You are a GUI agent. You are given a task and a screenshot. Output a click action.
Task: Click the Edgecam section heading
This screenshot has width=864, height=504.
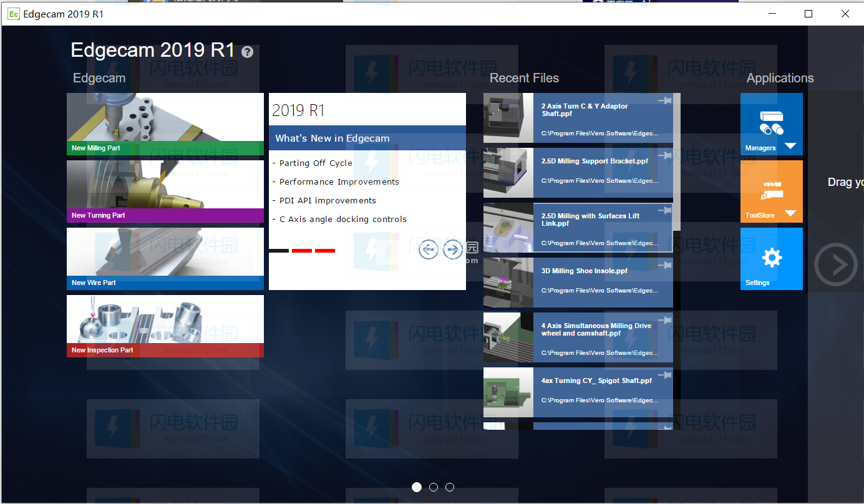[x=99, y=78]
